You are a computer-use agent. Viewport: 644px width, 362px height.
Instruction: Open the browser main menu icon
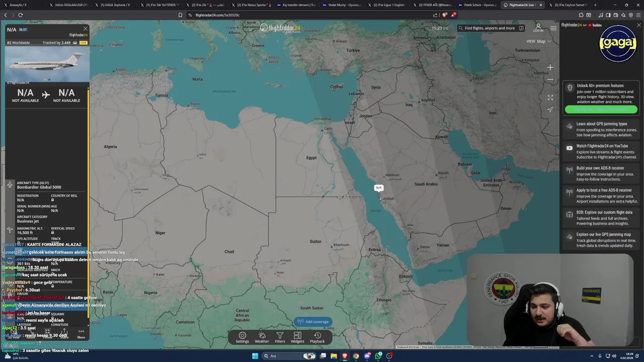(x=638, y=15)
